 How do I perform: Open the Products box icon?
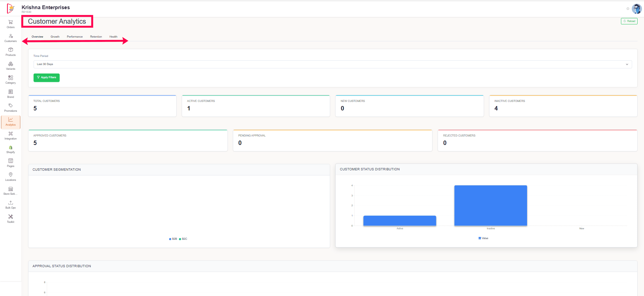(x=11, y=50)
